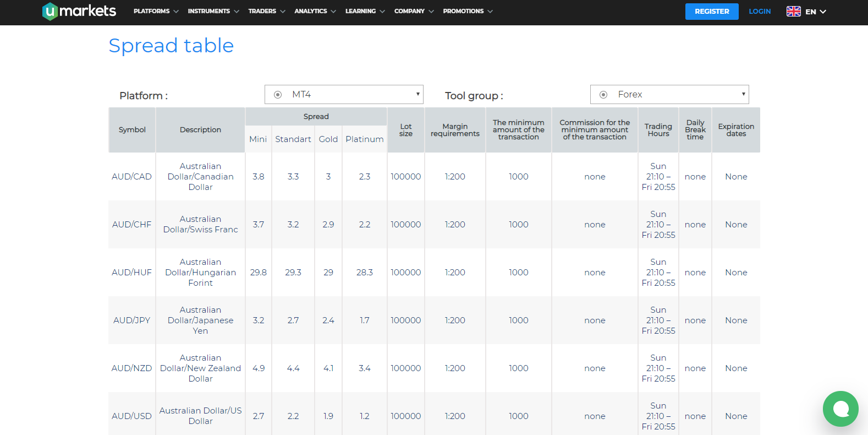Viewport: 868px width, 435px height.
Task: Open the Analytics menu
Action: [x=315, y=11]
